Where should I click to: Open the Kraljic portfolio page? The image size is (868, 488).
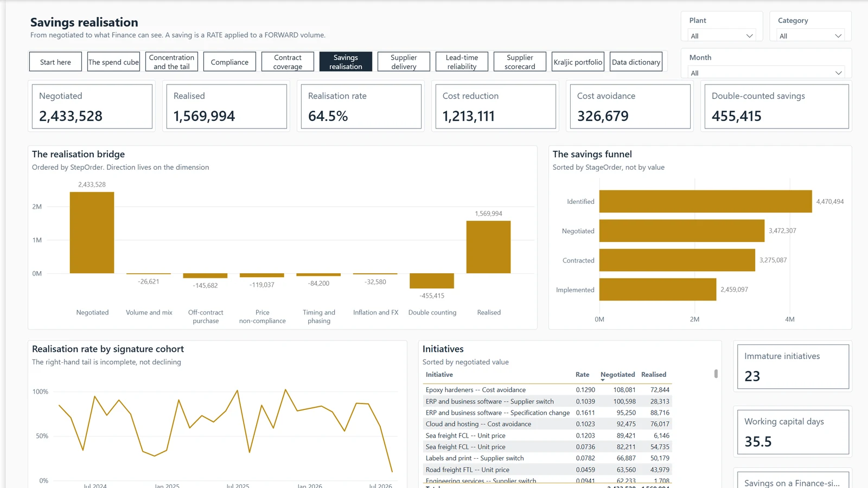pyautogui.click(x=578, y=62)
